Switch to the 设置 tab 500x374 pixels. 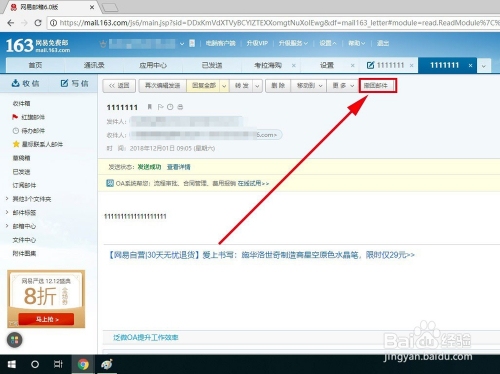click(x=327, y=65)
